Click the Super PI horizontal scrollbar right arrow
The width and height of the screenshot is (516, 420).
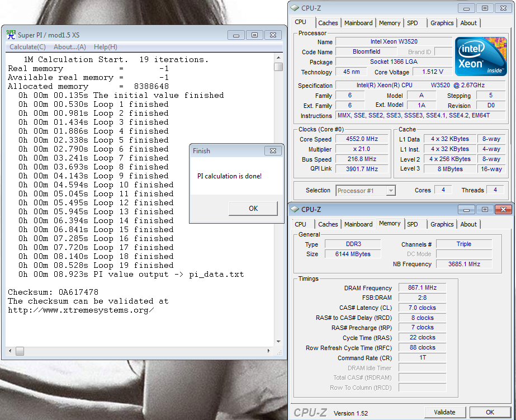[x=269, y=351]
